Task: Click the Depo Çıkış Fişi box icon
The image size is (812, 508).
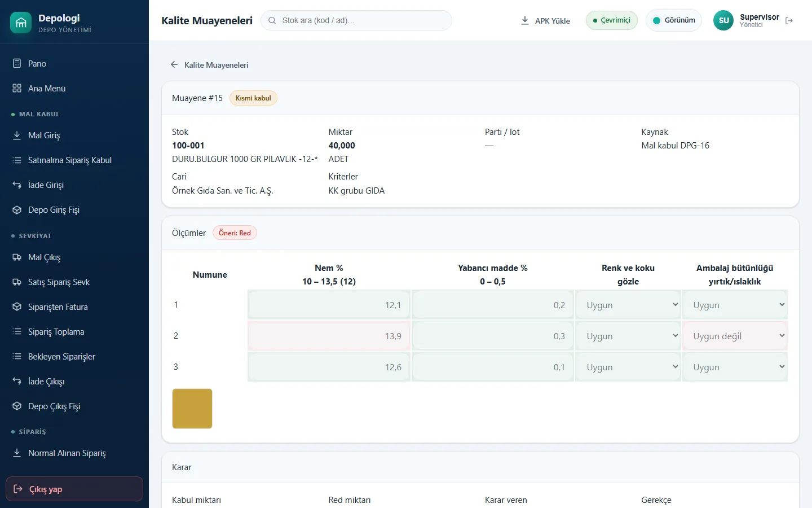Action: [17, 406]
